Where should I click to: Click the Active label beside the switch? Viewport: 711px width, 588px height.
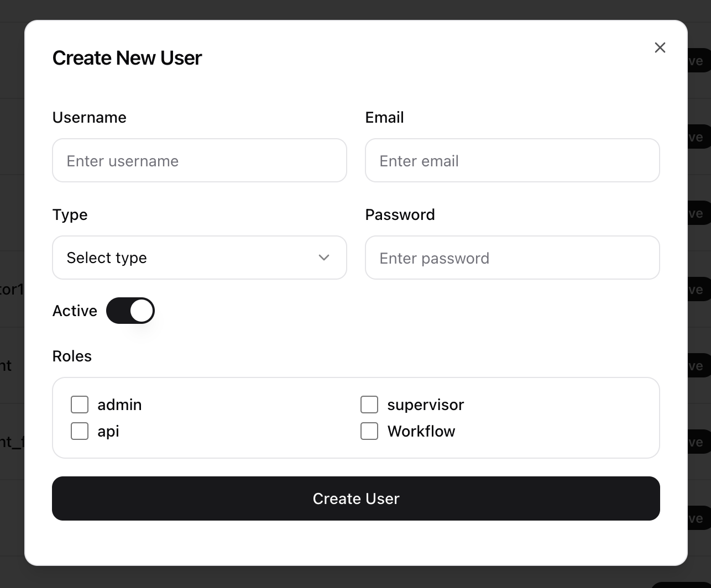[x=75, y=311]
